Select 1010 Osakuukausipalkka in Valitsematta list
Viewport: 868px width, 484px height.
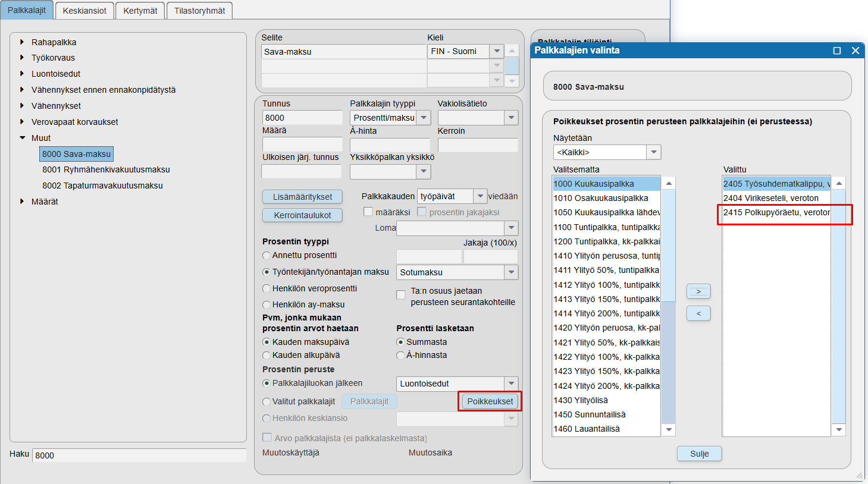point(607,198)
